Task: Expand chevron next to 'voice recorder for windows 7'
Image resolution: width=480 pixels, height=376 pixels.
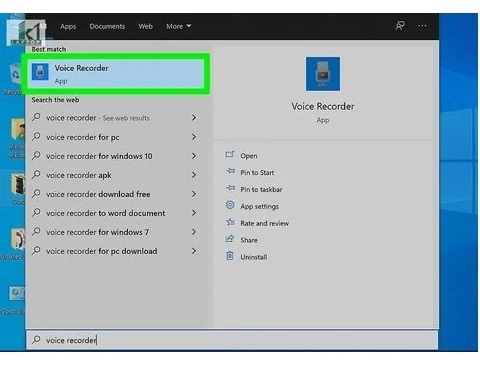Action: (194, 232)
